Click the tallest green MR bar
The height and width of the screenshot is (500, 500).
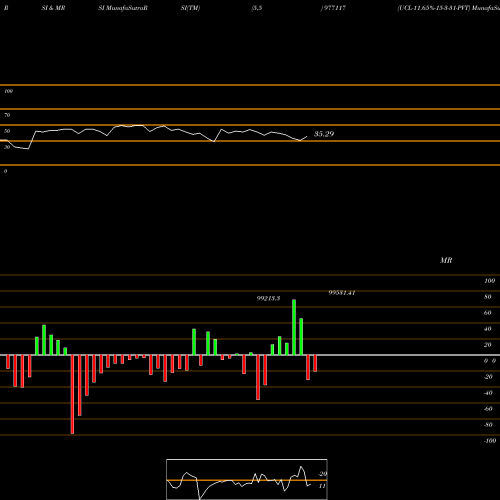pos(294,327)
